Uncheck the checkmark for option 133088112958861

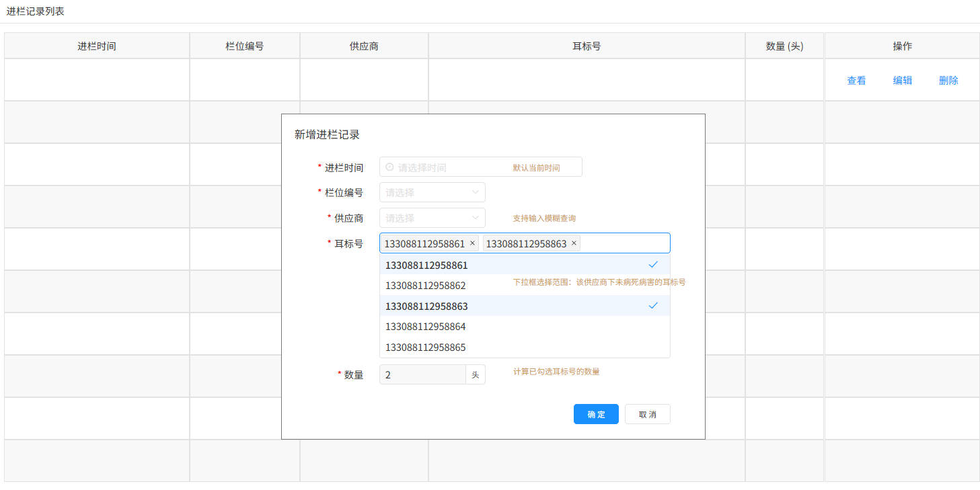pyautogui.click(x=652, y=264)
